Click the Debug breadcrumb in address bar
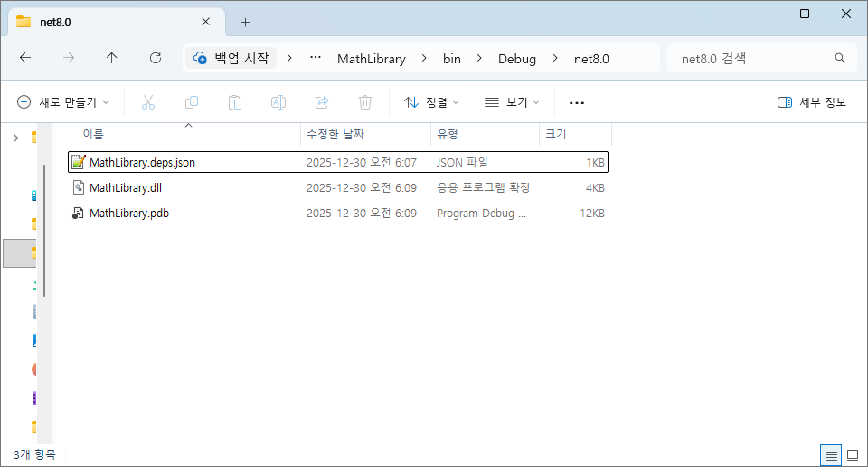 [x=517, y=58]
